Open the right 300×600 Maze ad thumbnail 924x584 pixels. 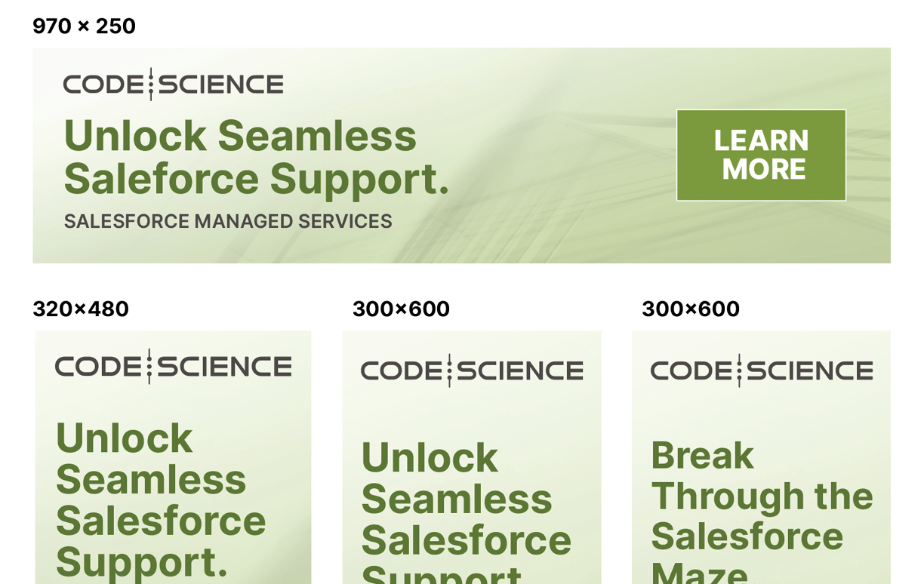coord(761,457)
